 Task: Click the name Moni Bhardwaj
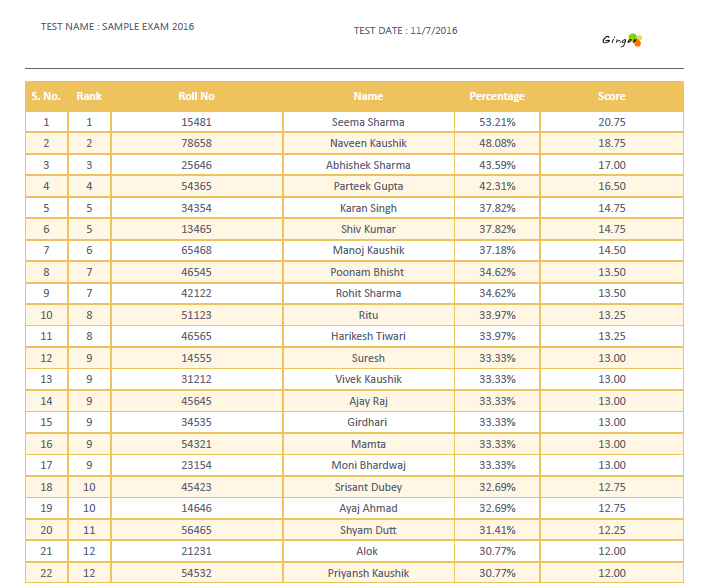(x=368, y=466)
